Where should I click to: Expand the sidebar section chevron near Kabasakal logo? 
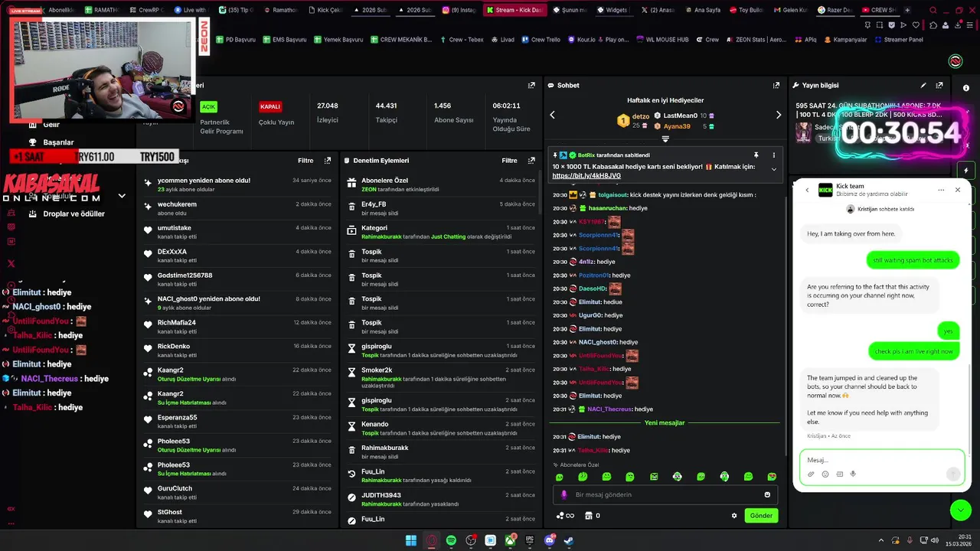tap(122, 196)
